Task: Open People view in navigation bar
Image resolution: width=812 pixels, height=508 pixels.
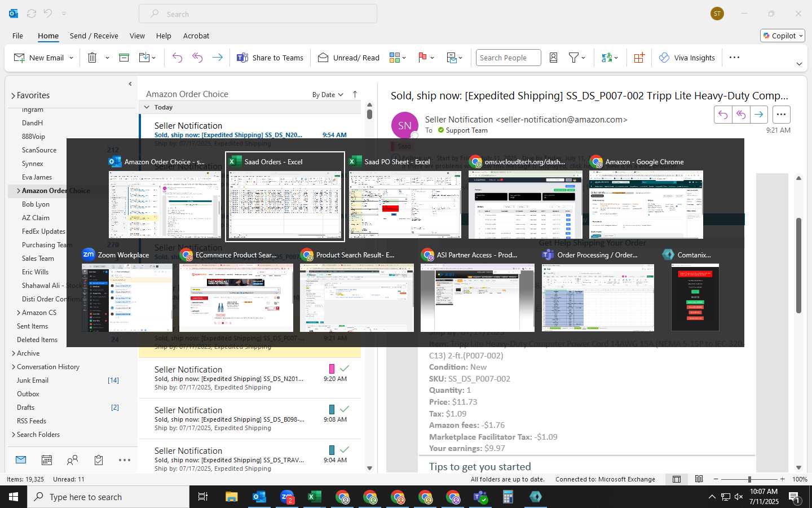Action: pos(72,460)
